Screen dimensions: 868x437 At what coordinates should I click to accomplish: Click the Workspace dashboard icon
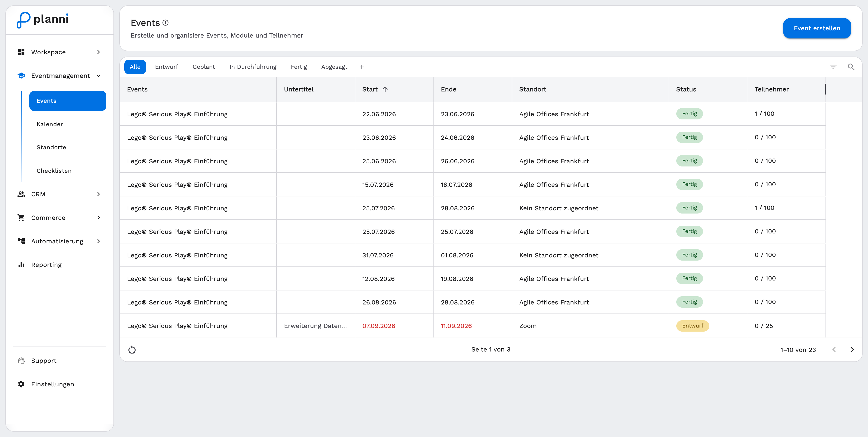coord(21,52)
